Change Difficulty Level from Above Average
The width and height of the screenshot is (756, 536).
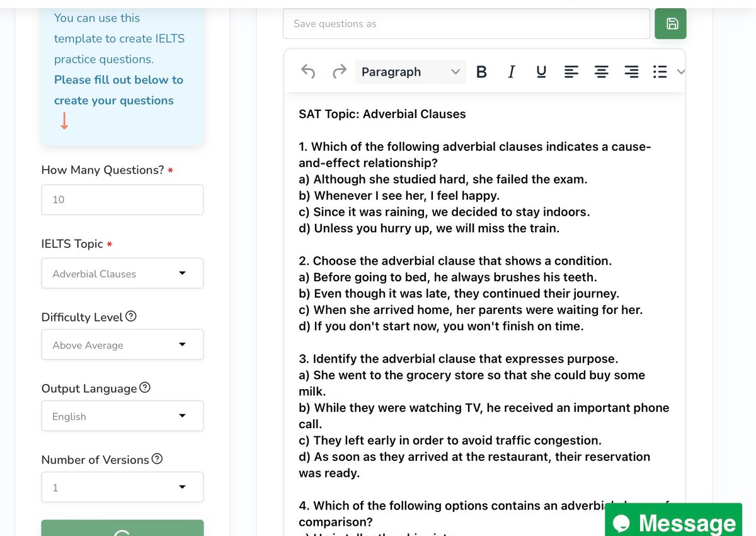(122, 344)
